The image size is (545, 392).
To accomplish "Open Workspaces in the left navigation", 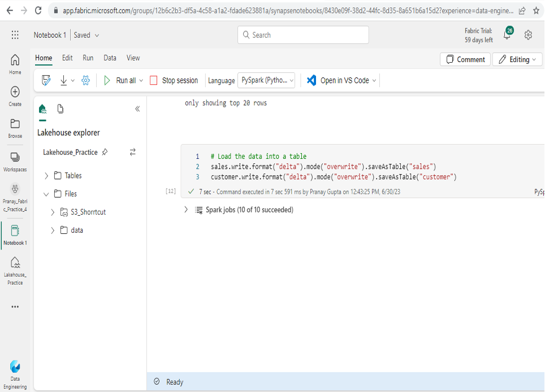I will click(15, 162).
